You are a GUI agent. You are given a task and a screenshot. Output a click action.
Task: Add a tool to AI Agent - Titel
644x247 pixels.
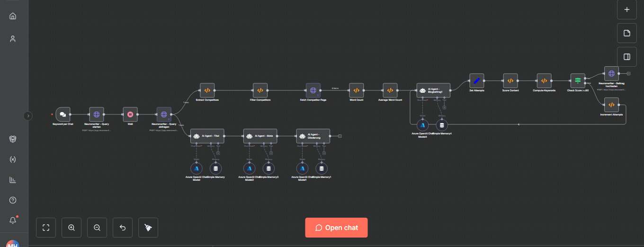point(218,153)
